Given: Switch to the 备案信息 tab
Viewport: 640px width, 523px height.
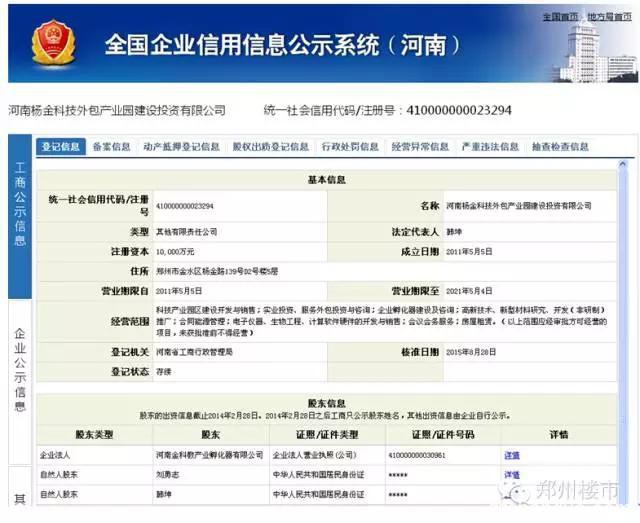Looking at the screenshot, I should click(111, 147).
